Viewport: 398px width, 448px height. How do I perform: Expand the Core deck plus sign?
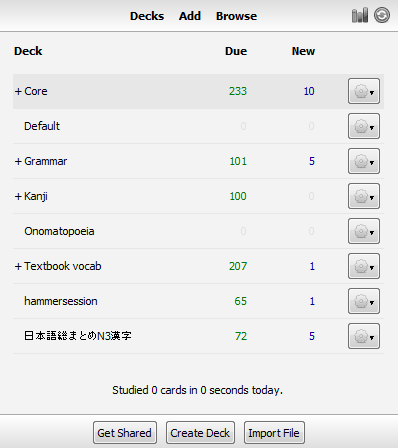coord(18,91)
